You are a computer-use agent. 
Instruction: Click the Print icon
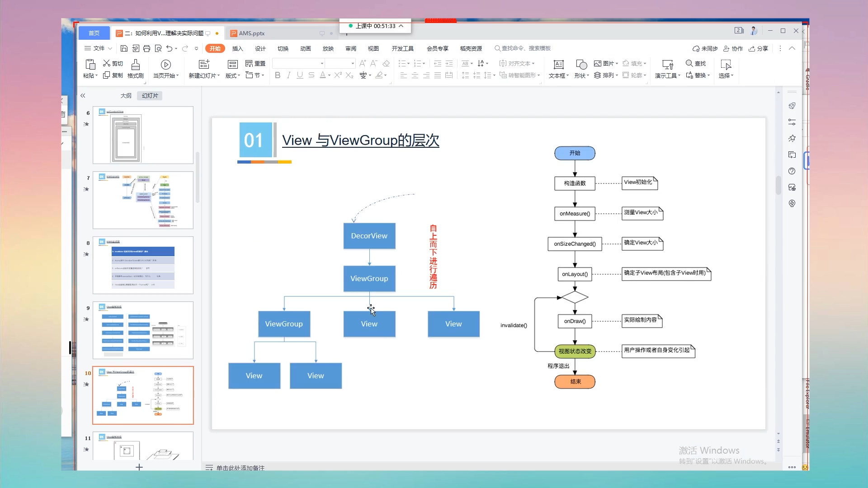click(x=146, y=48)
